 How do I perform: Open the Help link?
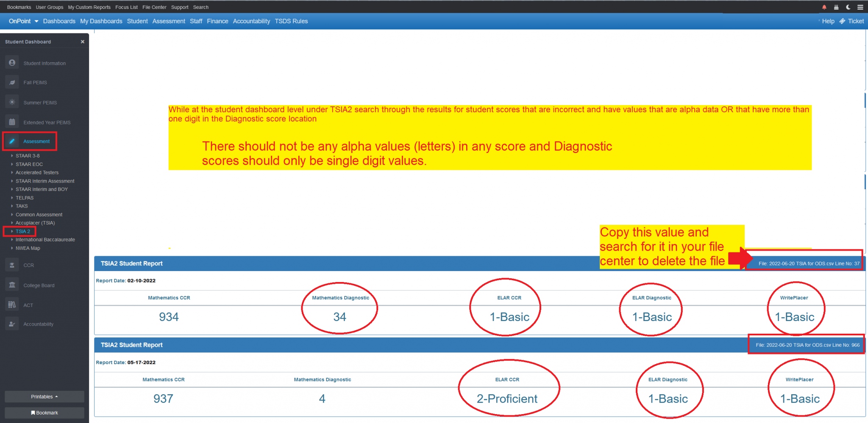click(x=828, y=21)
